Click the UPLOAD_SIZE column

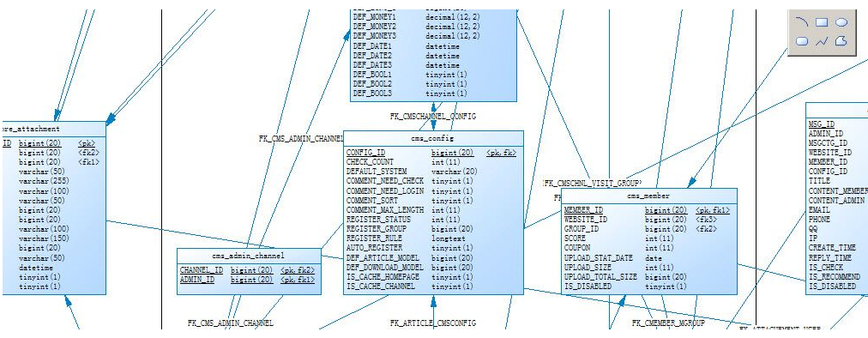pyautogui.click(x=588, y=268)
